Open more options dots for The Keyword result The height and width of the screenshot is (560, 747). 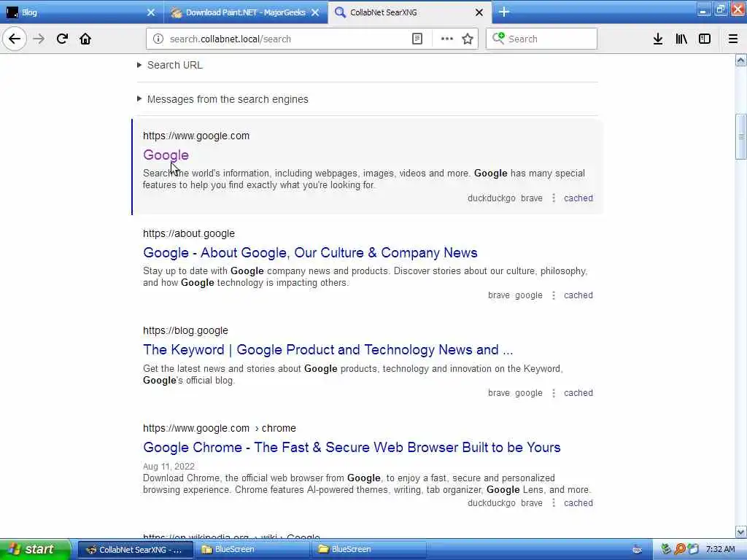[x=554, y=393]
